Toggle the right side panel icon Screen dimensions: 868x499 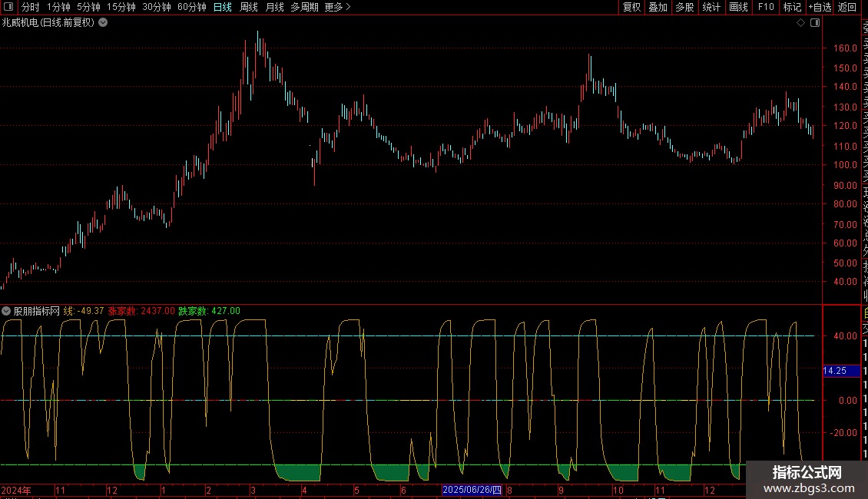point(815,23)
